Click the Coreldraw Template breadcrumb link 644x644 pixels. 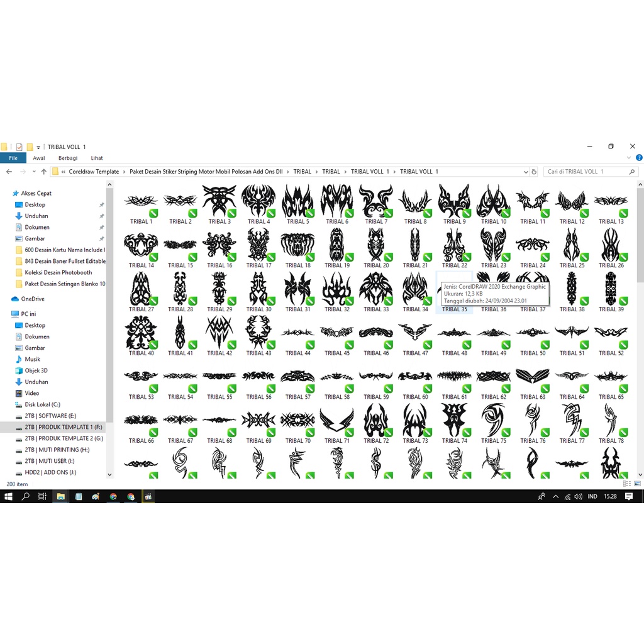pyautogui.click(x=94, y=172)
